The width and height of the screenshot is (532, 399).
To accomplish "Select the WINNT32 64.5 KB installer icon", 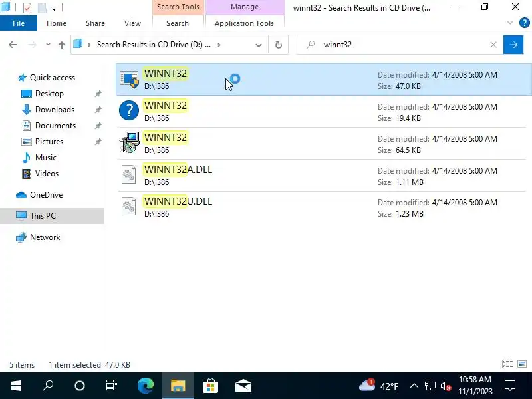I will 129,142.
